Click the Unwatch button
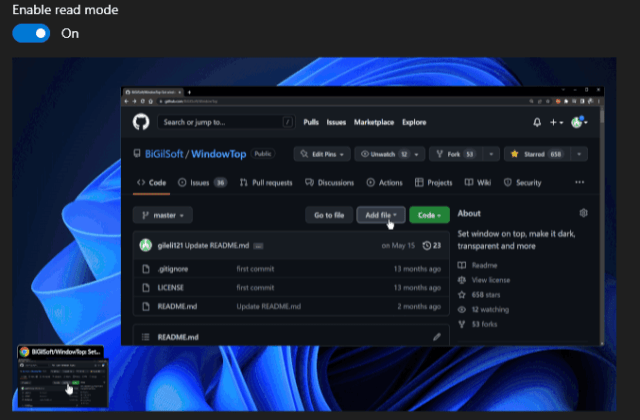The height and width of the screenshot is (420, 640). click(382, 154)
